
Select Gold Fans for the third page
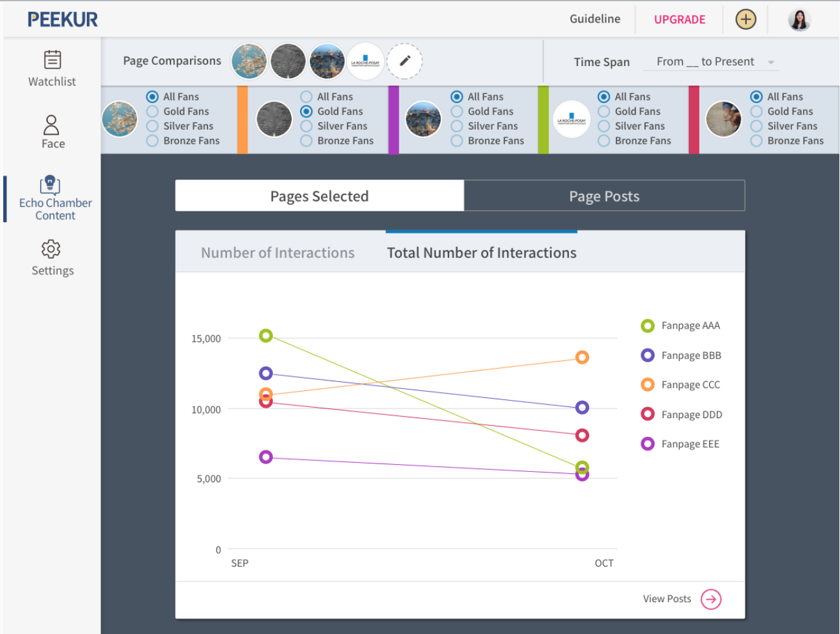click(457, 112)
